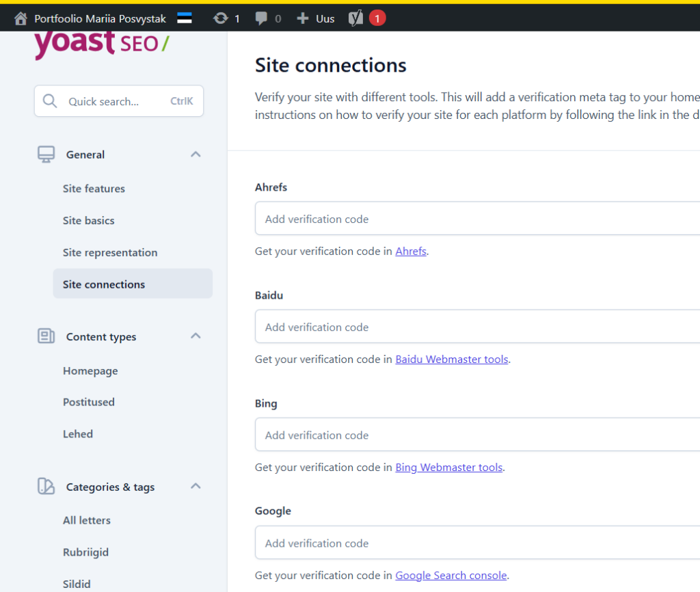This screenshot has height=592, width=700.
Task: Open the Yoast icon in admin bar
Action: [x=356, y=18]
